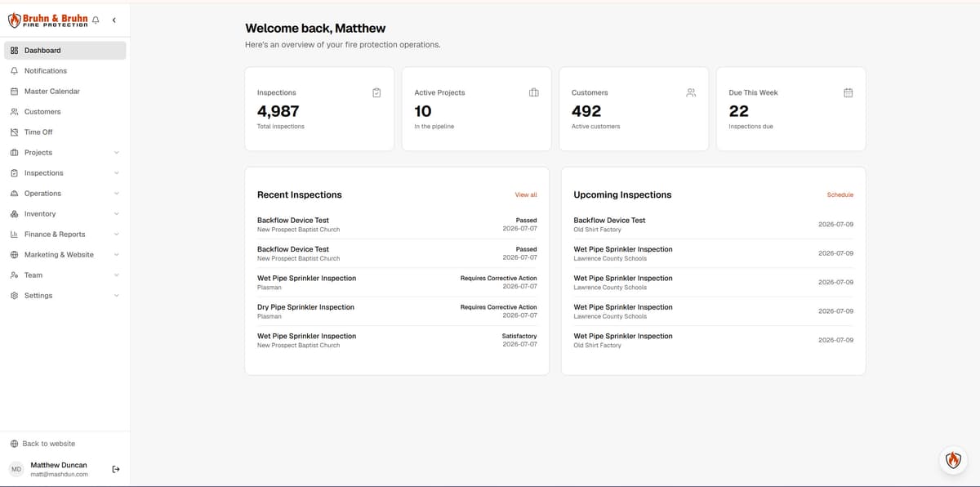This screenshot has height=487, width=980.
Task: Click the notification bell icon beside logo
Action: coord(96,20)
